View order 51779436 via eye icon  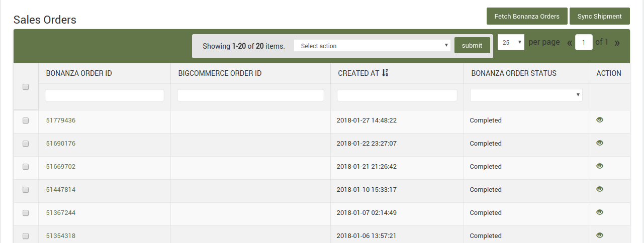(x=599, y=120)
